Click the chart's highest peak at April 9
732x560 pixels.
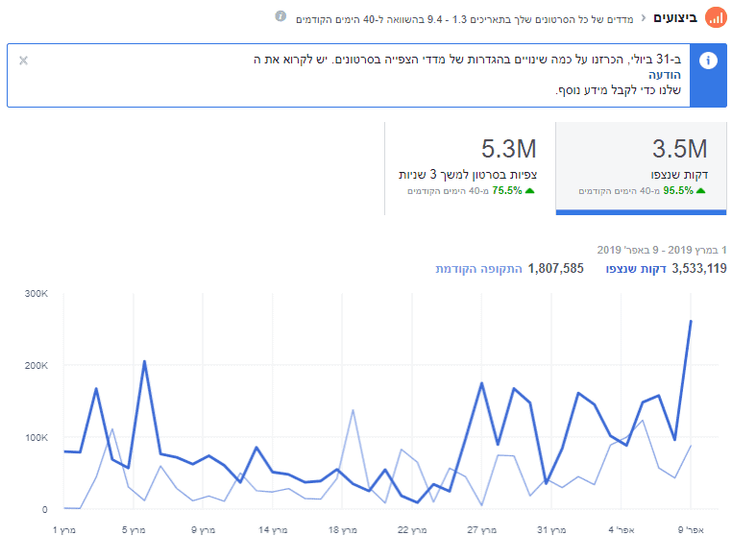(691, 322)
